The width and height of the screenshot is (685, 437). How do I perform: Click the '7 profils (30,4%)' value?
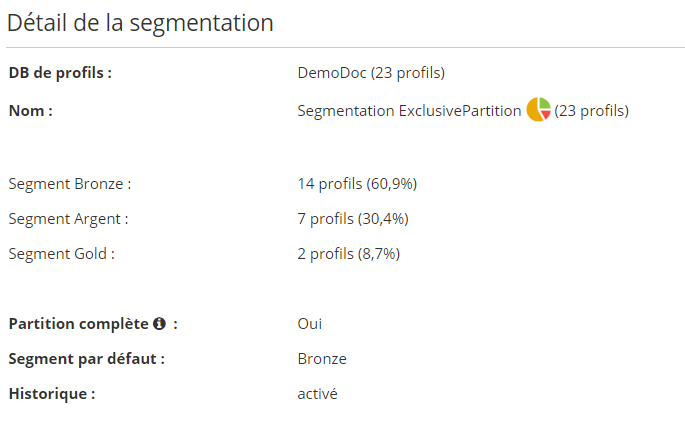pyautogui.click(x=353, y=219)
